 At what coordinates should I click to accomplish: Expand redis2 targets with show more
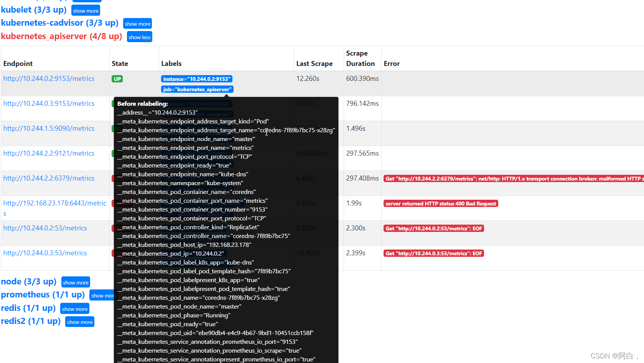pos(80,322)
